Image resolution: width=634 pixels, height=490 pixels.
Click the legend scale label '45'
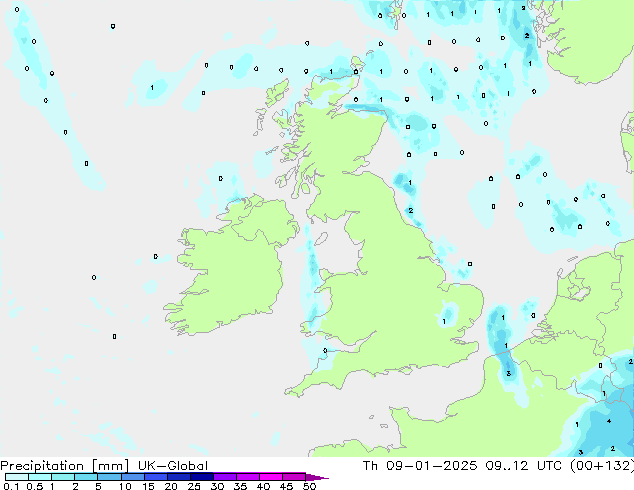[286, 486]
